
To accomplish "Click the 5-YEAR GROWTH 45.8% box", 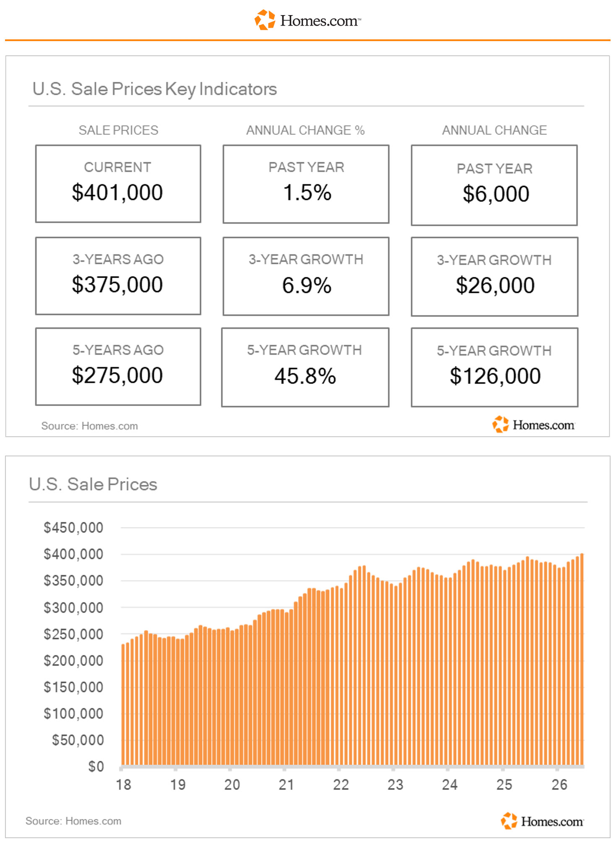I will 305,367.
